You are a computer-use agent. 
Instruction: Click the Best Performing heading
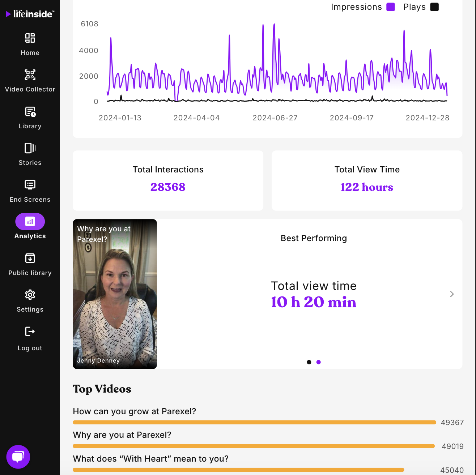pyautogui.click(x=314, y=238)
